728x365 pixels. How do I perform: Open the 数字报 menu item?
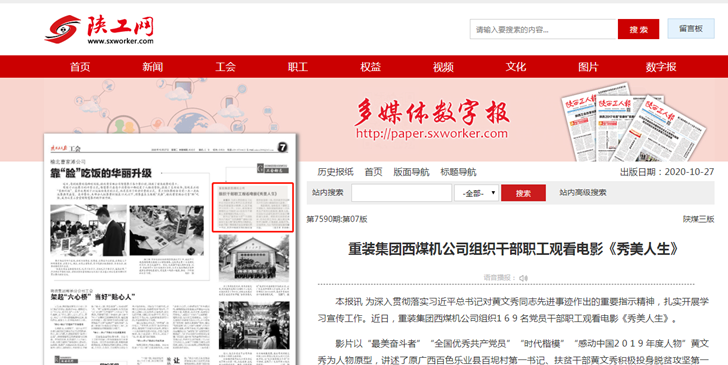(661, 67)
